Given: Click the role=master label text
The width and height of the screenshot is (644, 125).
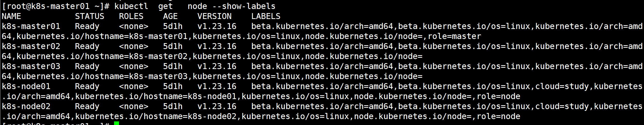Looking at the screenshot, I should [454, 36].
